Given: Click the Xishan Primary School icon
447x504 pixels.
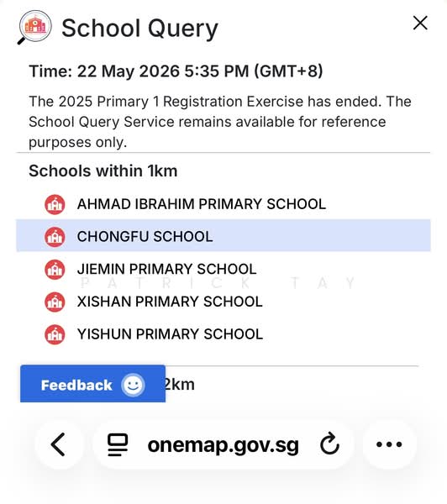Looking at the screenshot, I should 55,302.
